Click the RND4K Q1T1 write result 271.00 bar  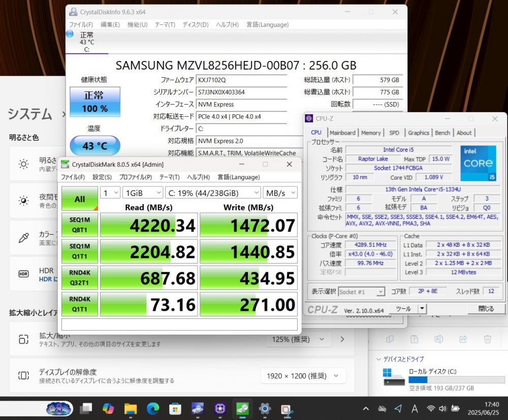coord(248,304)
